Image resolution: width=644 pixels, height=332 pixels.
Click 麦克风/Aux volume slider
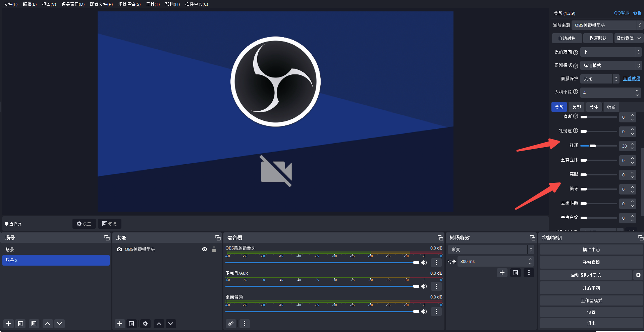point(322,286)
